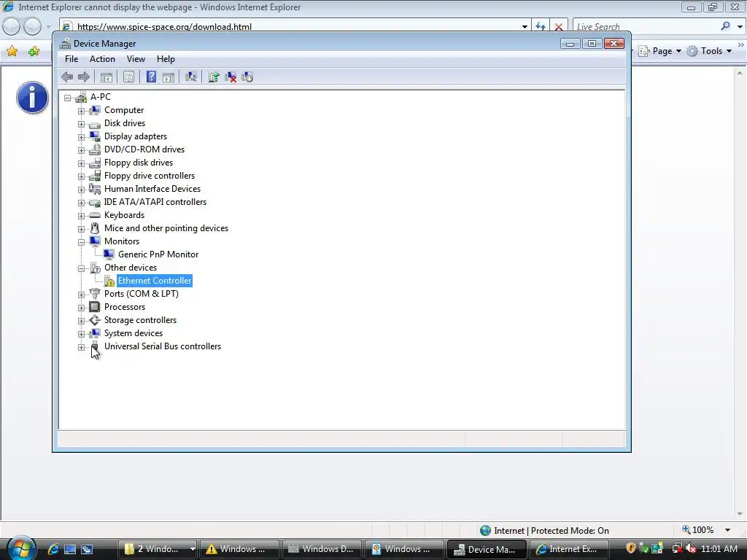Select Generic PnP Monitor entry
The image size is (747, 560).
point(158,254)
